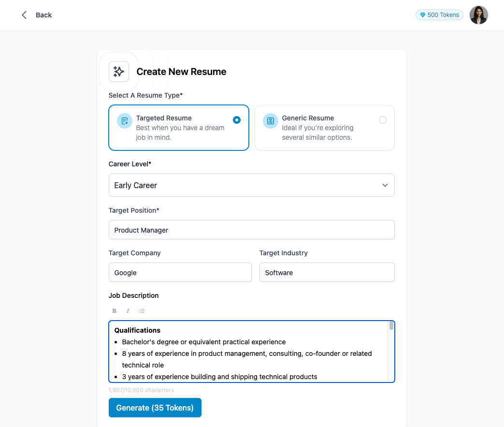The height and width of the screenshot is (427, 504).
Task: Expand the Early Career selector chevron
Action: tap(385, 185)
